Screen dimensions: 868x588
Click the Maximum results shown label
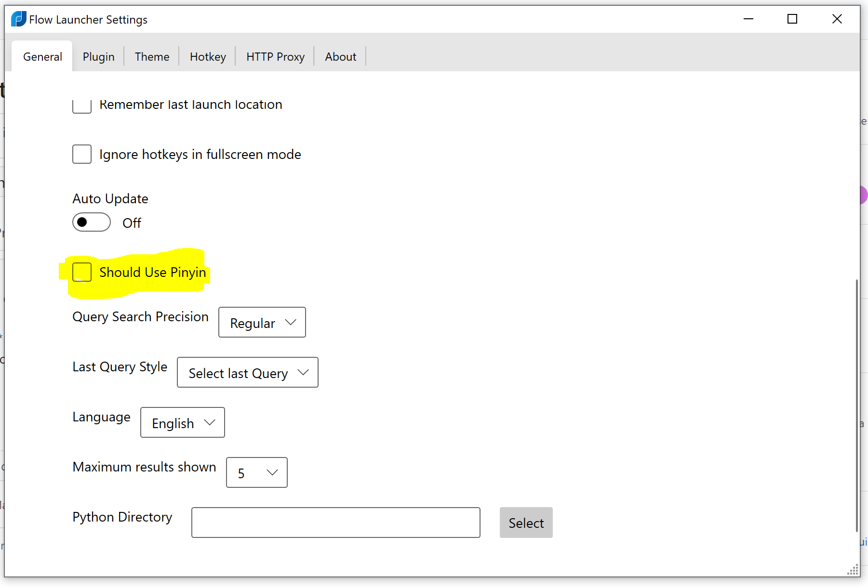pyautogui.click(x=144, y=467)
